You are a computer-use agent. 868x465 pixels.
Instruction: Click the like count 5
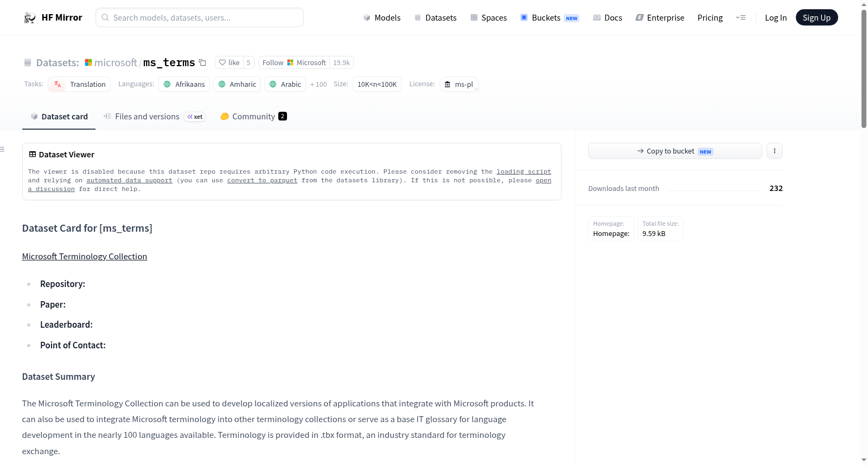tap(248, 62)
